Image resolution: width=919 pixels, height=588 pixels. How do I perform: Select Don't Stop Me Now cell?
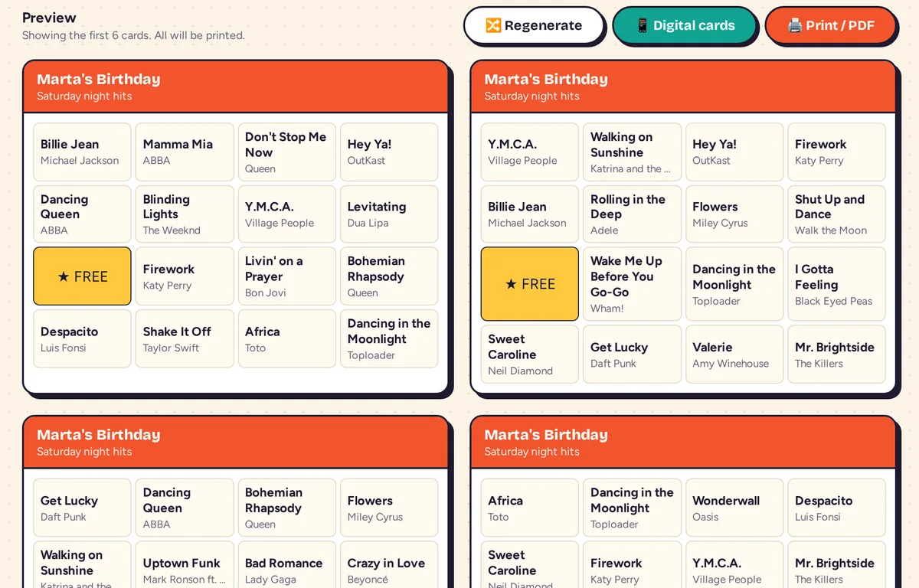[287, 152]
